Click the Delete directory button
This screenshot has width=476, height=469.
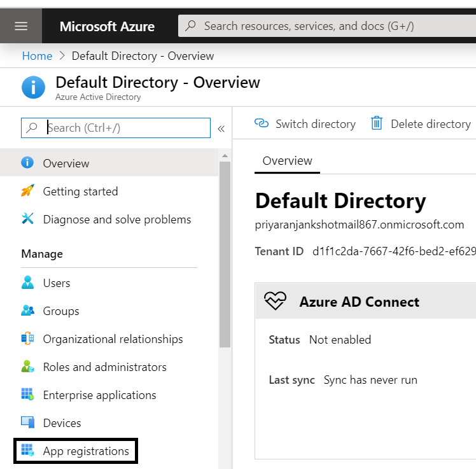(421, 124)
